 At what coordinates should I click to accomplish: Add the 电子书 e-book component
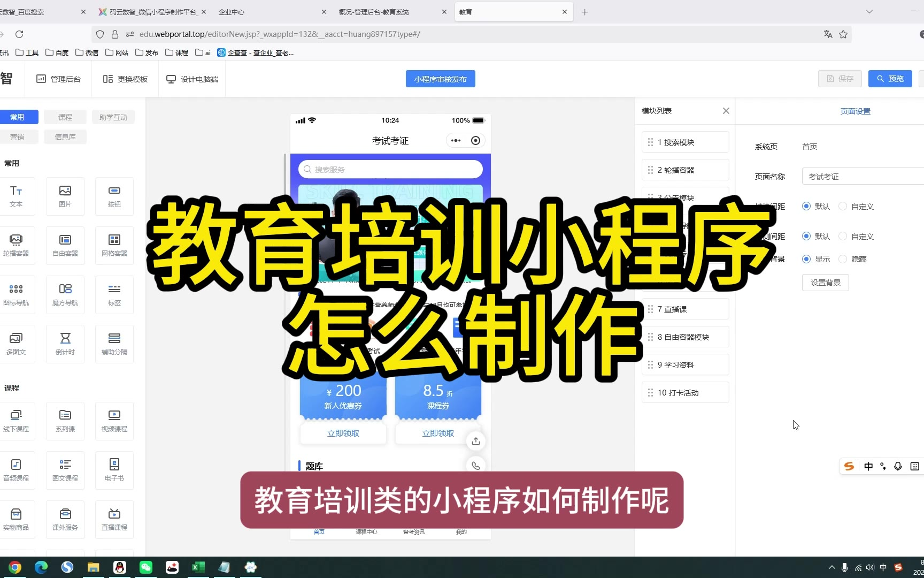[114, 470]
